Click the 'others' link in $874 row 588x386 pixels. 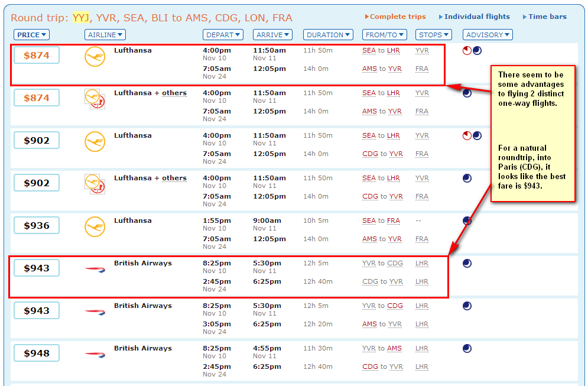[x=174, y=93]
